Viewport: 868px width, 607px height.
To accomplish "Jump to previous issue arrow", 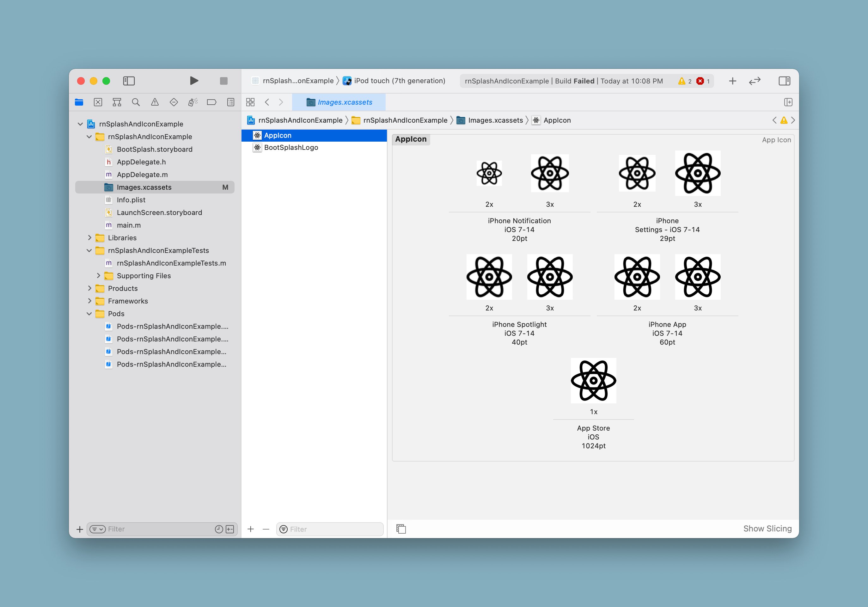I will click(775, 120).
